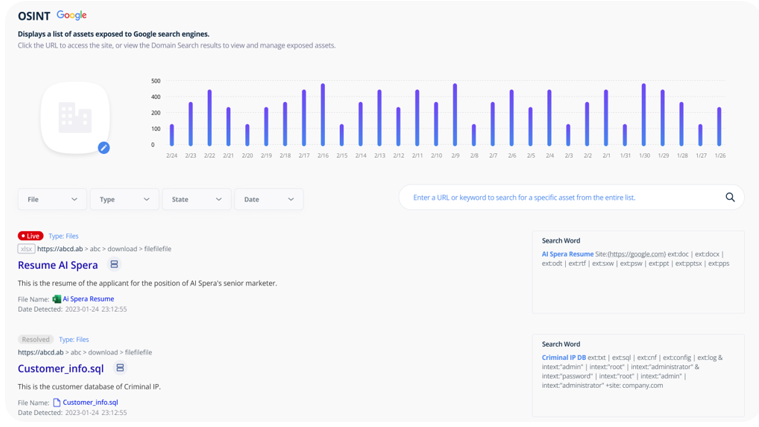The width and height of the screenshot is (759, 427).
Task: Click the Live status badge
Action: click(31, 236)
